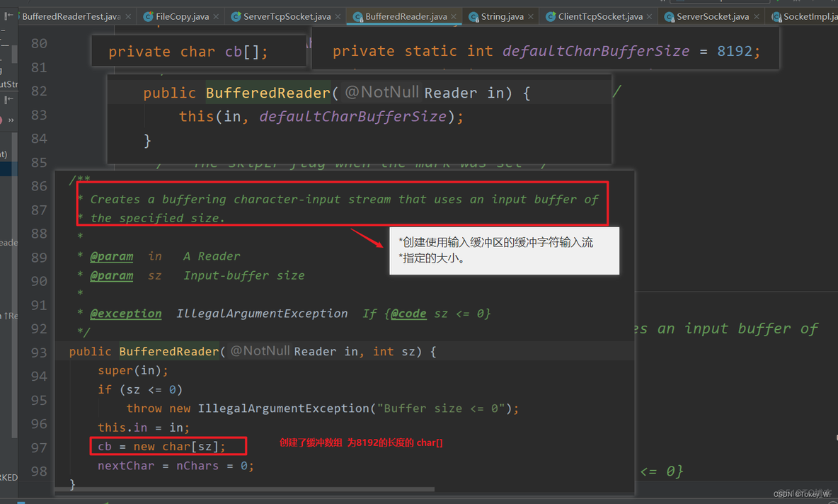The height and width of the screenshot is (504, 838).
Task: Click 'cb[]' in the private char declaration
Action: point(241,52)
